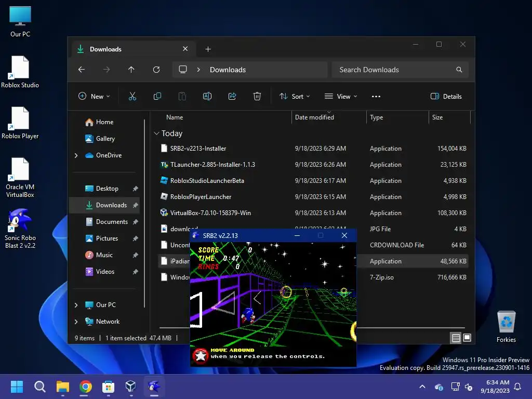Click the Delete trash icon

point(257,96)
